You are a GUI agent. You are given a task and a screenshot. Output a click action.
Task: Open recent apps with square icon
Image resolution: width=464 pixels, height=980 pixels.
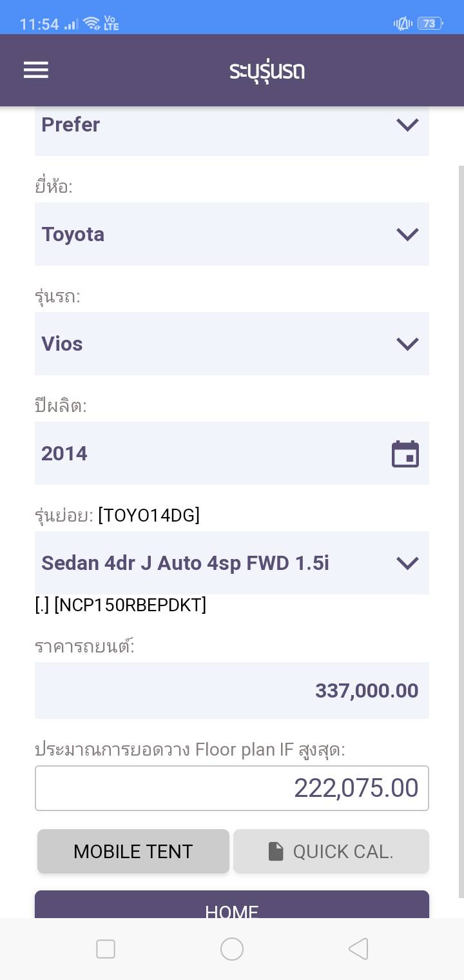[x=106, y=949]
